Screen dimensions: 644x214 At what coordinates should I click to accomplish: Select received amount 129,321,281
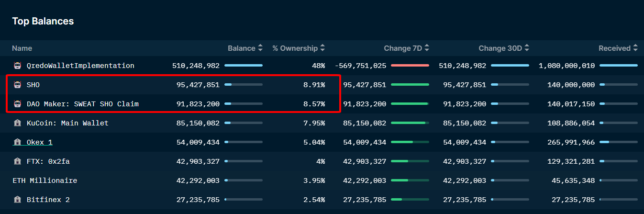click(x=571, y=161)
